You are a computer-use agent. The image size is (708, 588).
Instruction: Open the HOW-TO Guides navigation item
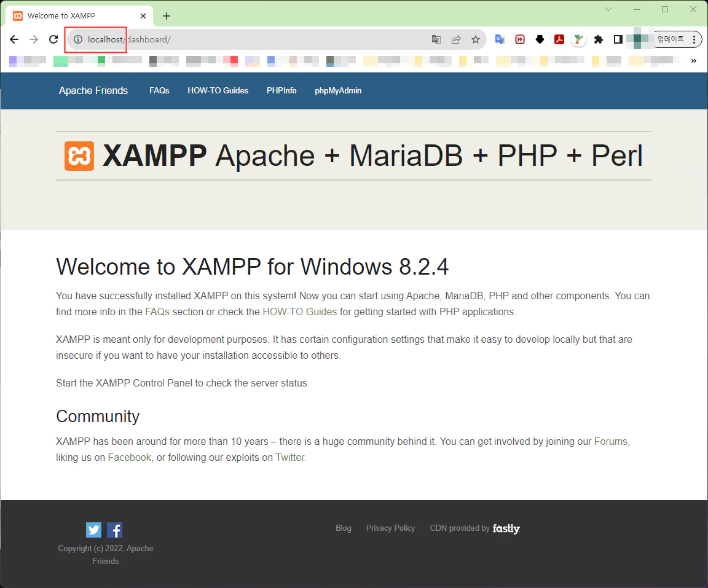pos(218,91)
